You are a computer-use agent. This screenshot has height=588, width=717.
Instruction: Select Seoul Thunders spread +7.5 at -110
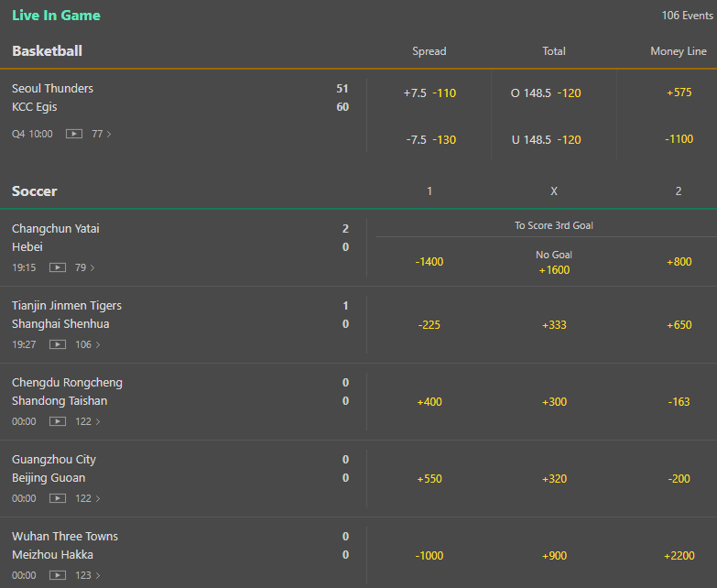(x=429, y=93)
